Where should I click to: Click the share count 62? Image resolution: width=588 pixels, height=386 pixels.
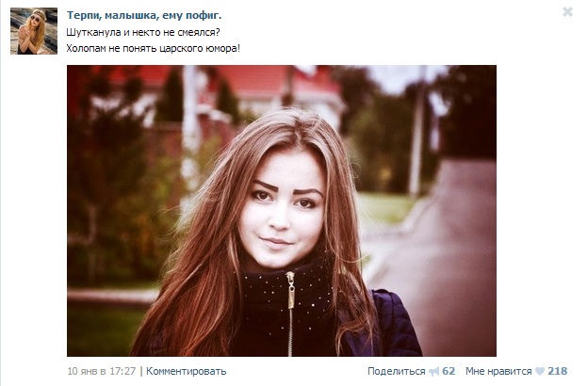click(x=449, y=371)
